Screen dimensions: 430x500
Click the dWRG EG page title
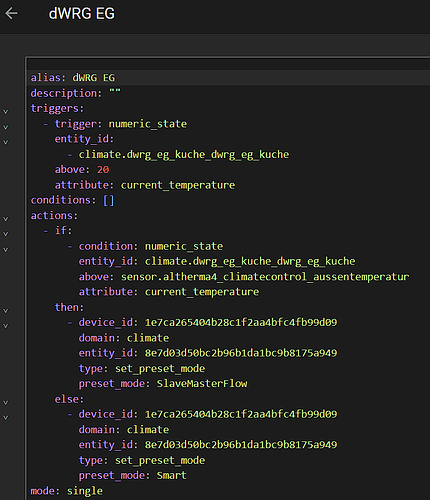(x=82, y=14)
